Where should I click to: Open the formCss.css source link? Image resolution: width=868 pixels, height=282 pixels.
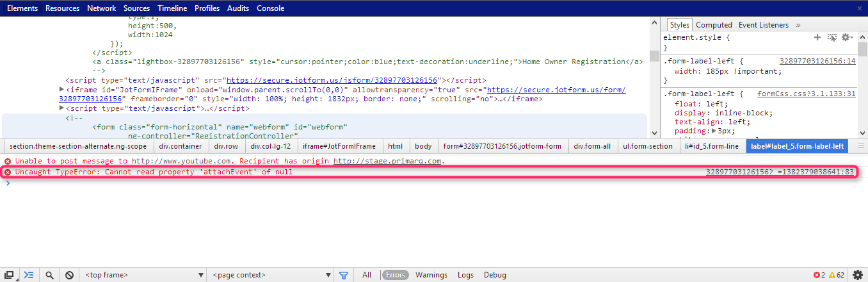pos(806,94)
